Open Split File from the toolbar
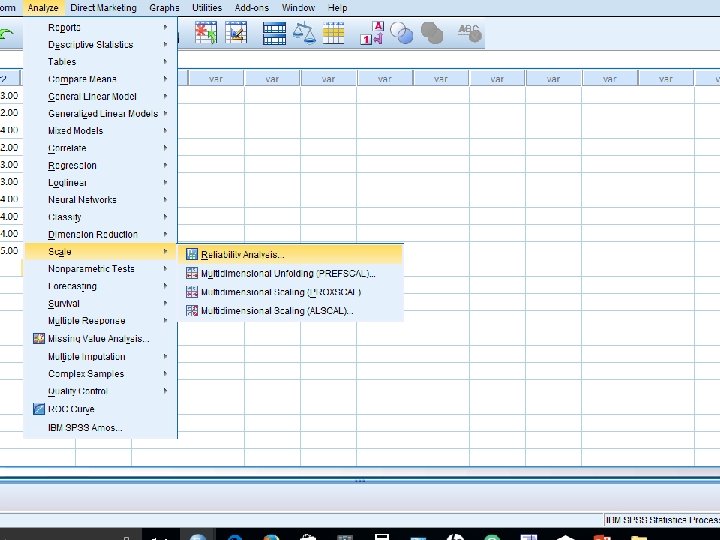Viewport: 720px width, 540px height. (x=274, y=33)
